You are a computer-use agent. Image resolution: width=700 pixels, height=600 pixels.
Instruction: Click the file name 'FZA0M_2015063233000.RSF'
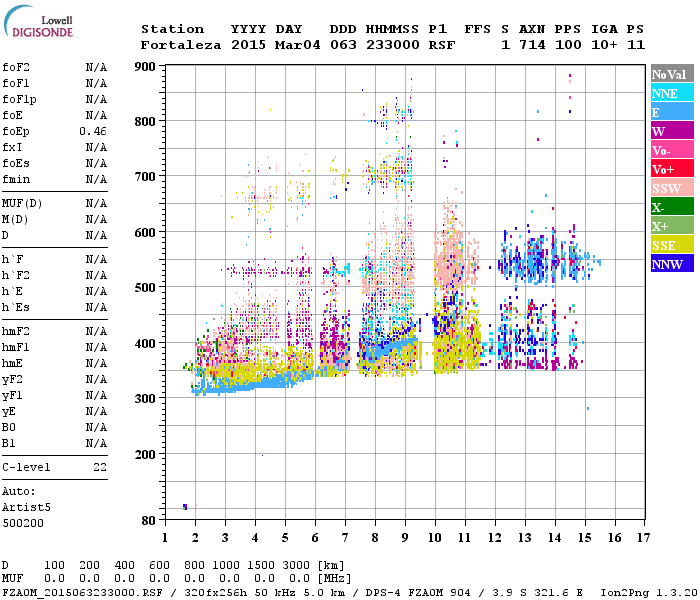click(x=82, y=593)
